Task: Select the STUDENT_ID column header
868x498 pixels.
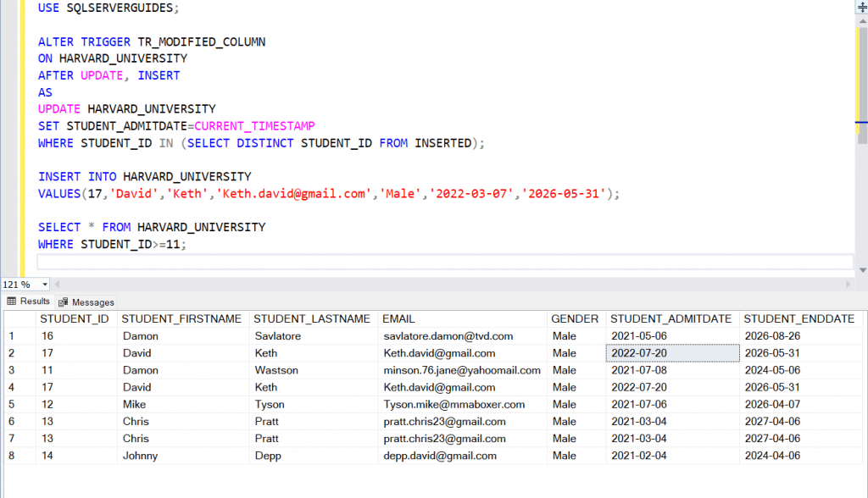Action: click(x=75, y=319)
